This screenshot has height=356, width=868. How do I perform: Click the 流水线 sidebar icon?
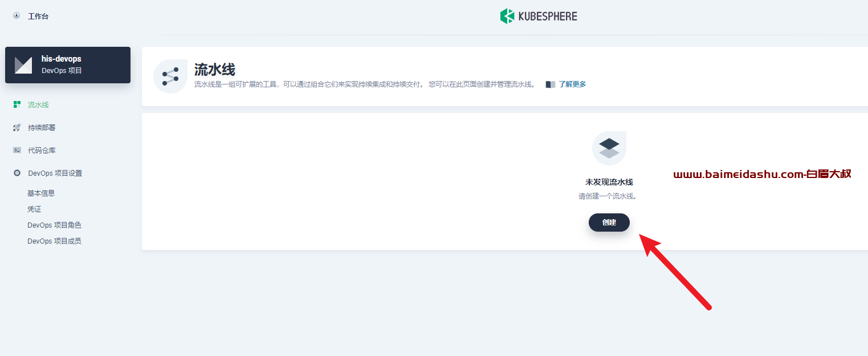pyautogui.click(x=17, y=105)
